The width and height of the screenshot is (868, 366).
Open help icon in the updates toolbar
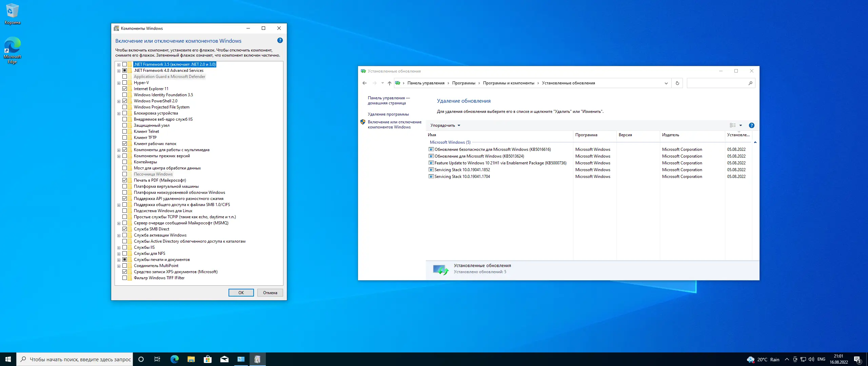(751, 125)
